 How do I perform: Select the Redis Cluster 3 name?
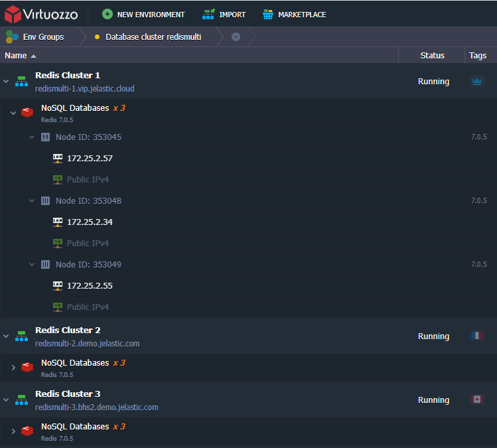(x=68, y=394)
